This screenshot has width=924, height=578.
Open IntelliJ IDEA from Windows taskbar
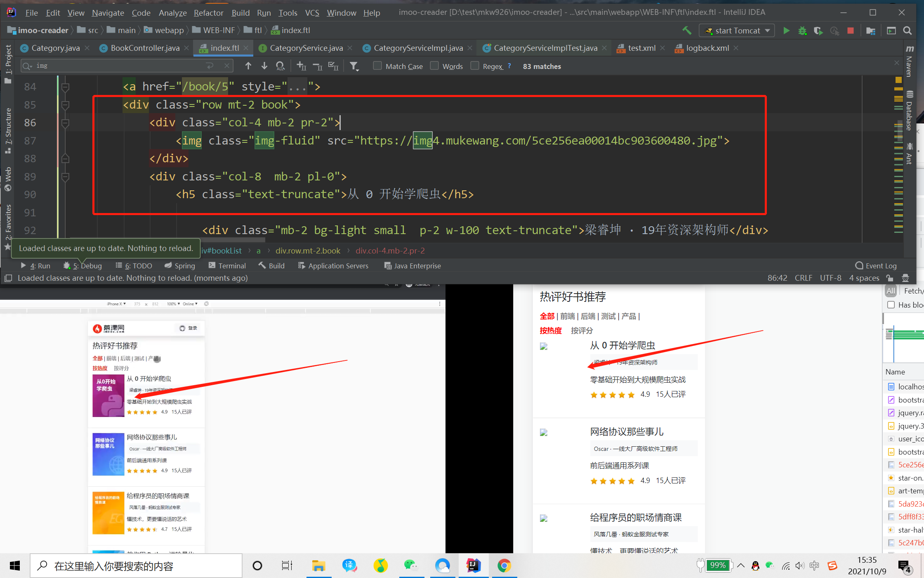(x=473, y=565)
